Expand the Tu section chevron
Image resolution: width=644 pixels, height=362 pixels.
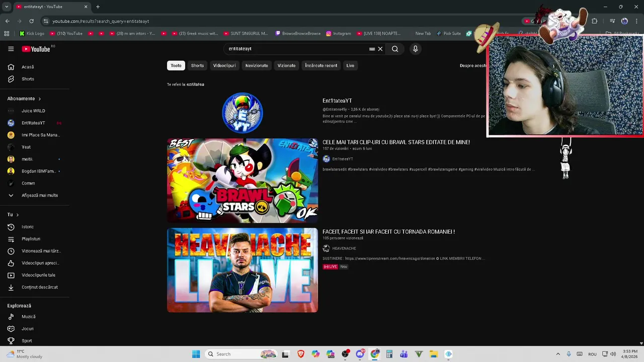tap(17, 215)
